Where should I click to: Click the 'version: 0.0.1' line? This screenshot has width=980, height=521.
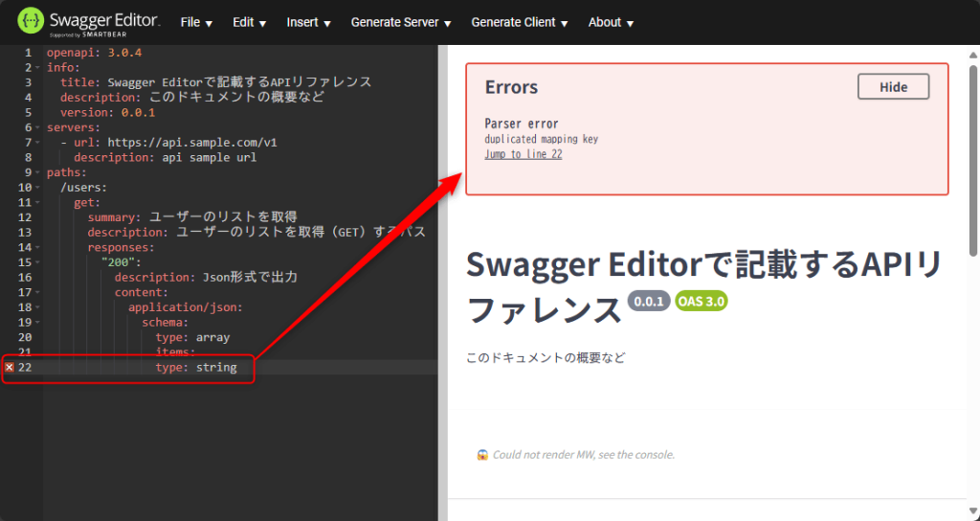[107, 113]
